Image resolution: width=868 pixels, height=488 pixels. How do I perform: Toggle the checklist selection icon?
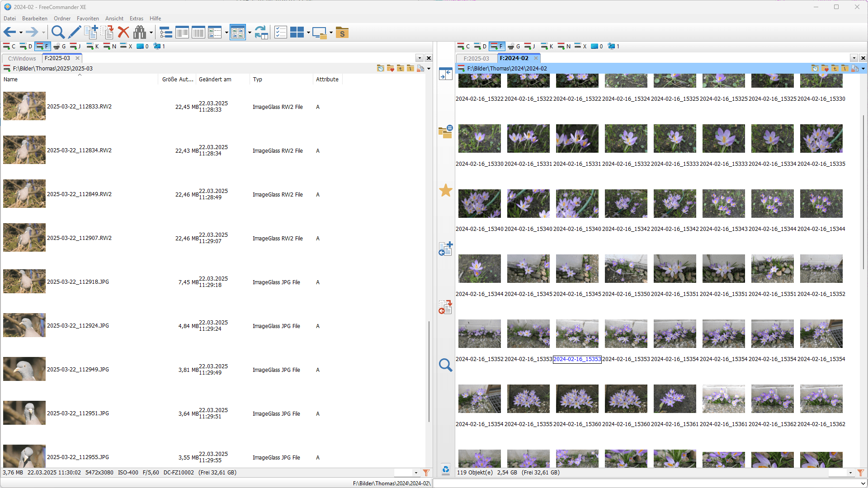pos(280,32)
